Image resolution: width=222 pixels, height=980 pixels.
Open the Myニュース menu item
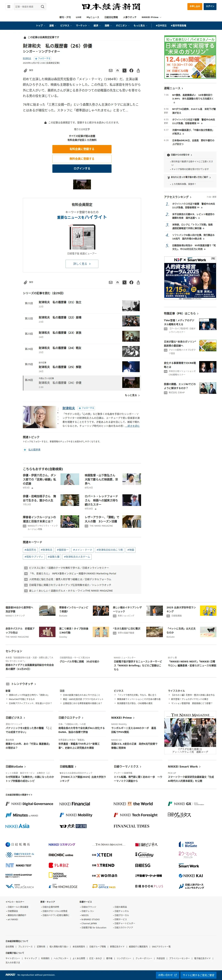(x=93, y=17)
